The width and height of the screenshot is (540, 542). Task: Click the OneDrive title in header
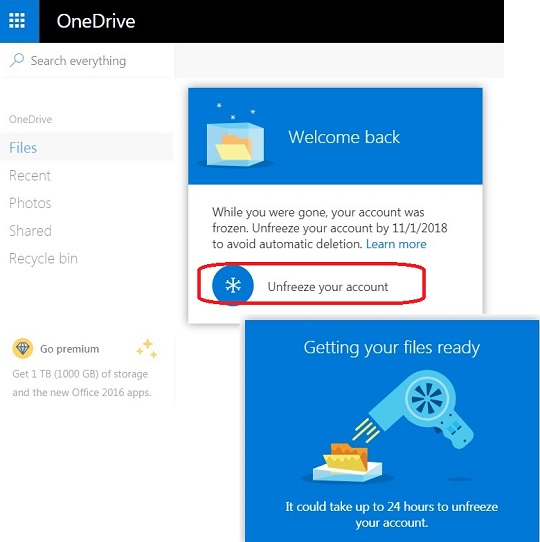(x=96, y=21)
